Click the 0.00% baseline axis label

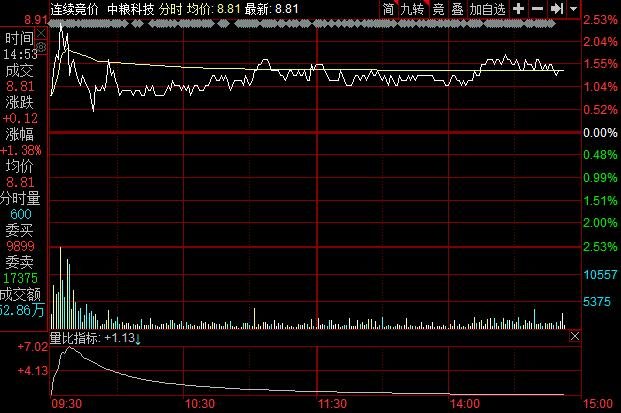[x=600, y=133]
